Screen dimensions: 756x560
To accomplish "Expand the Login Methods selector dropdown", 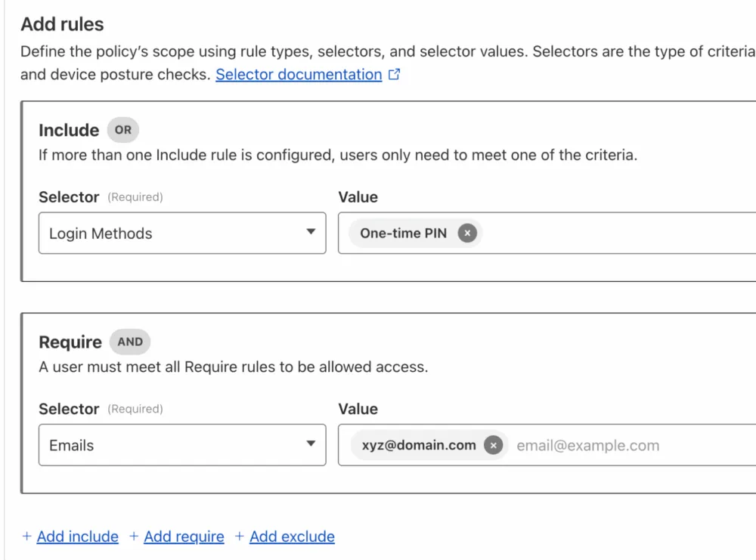I will (x=182, y=234).
